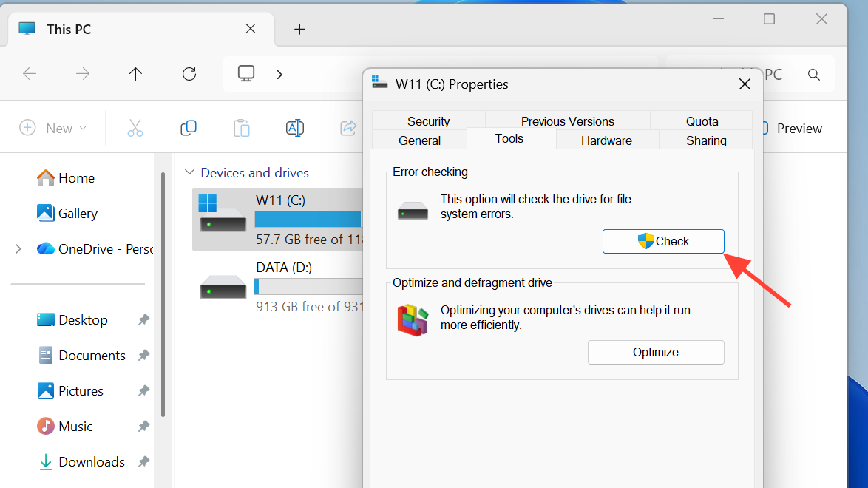The height and width of the screenshot is (488, 868).
Task: Select OneDrive - Personal in sidebar
Action: [95, 248]
